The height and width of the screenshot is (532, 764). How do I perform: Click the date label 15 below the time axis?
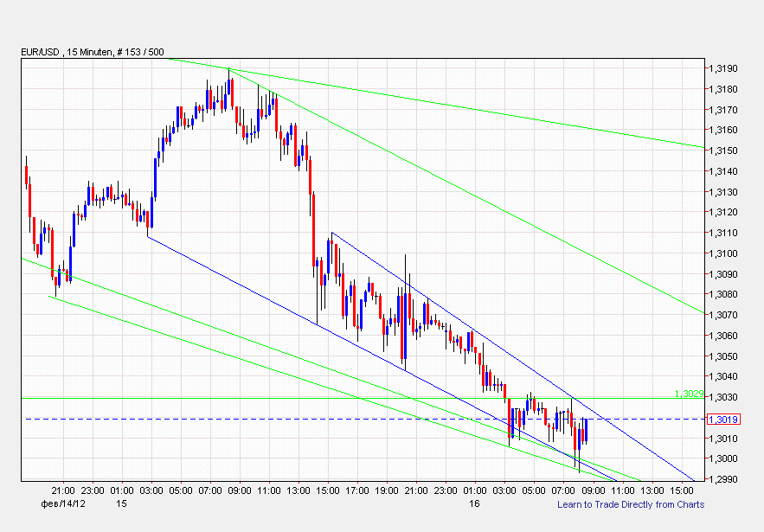(121, 503)
